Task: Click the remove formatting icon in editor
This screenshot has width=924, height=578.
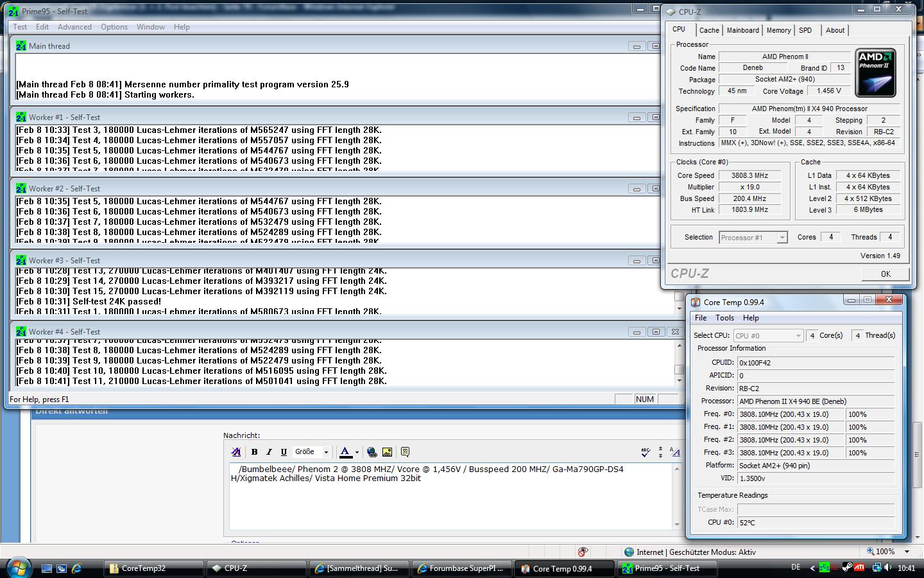Action: pyautogui.click(x=236, y=452)
